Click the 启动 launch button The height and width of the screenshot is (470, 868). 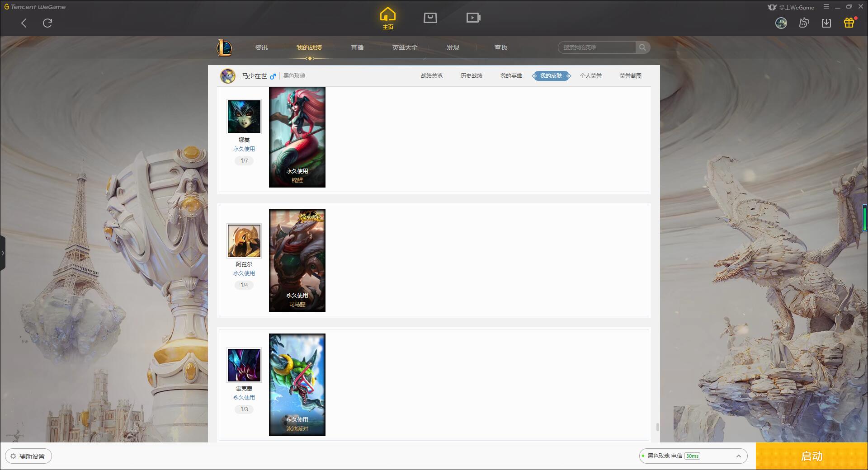tap(811, 456)
